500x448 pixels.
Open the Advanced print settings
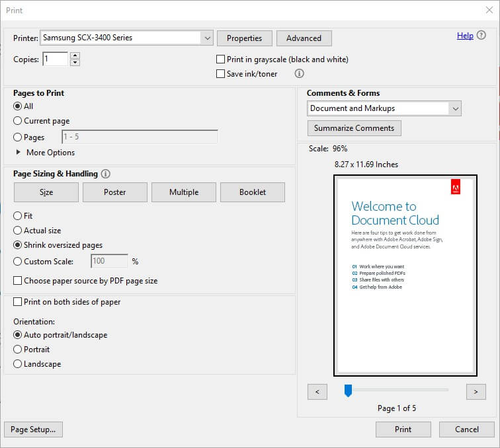[304, 38]
